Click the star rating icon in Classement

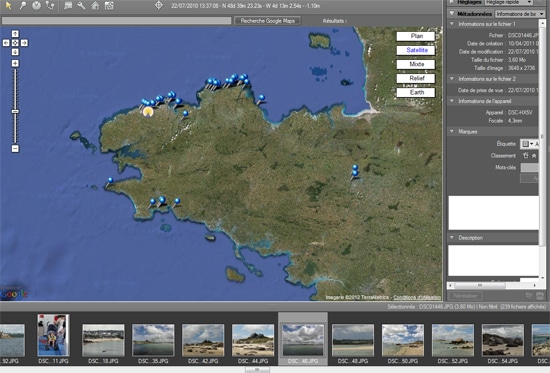[534, 155]
